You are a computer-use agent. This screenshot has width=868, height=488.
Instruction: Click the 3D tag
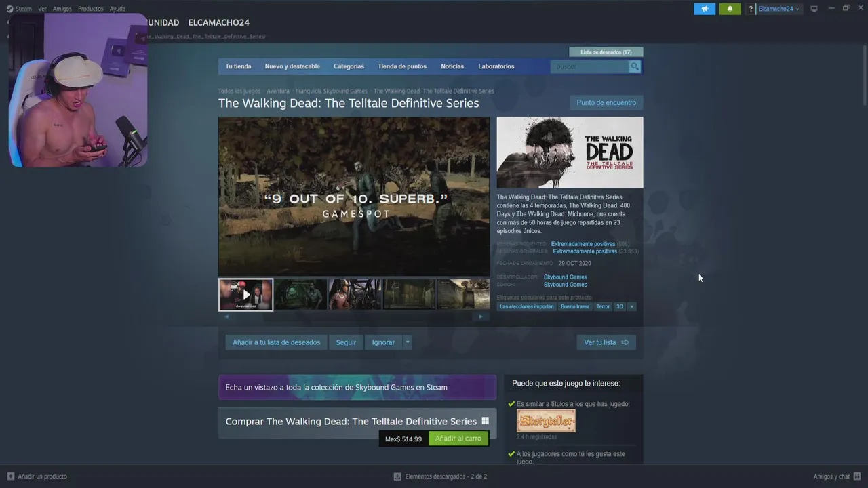click(619, 306)
